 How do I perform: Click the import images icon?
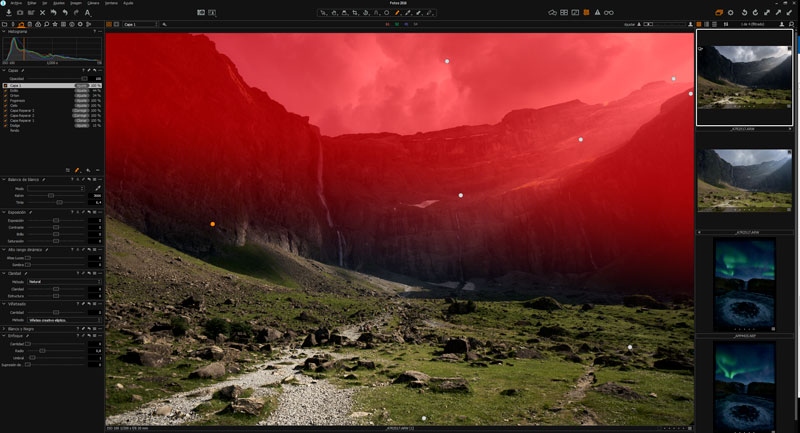coord(8,12)
